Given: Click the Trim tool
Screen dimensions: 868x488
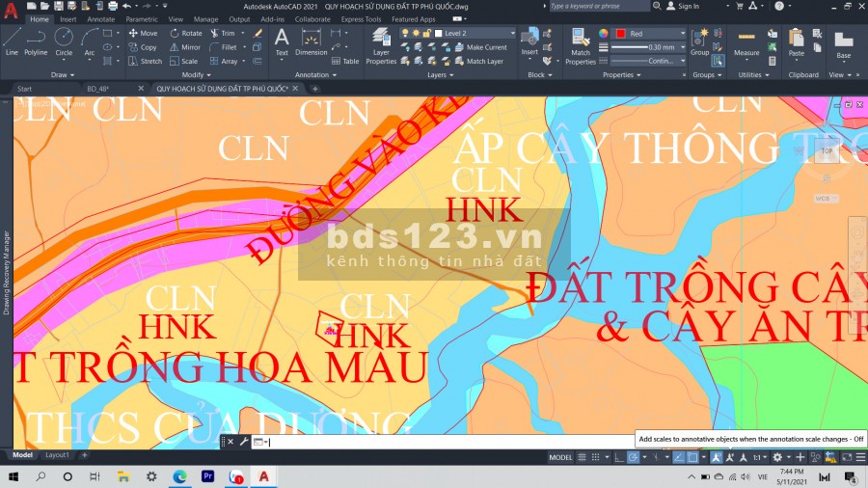Looking at the screenshot, I should 223,33.
